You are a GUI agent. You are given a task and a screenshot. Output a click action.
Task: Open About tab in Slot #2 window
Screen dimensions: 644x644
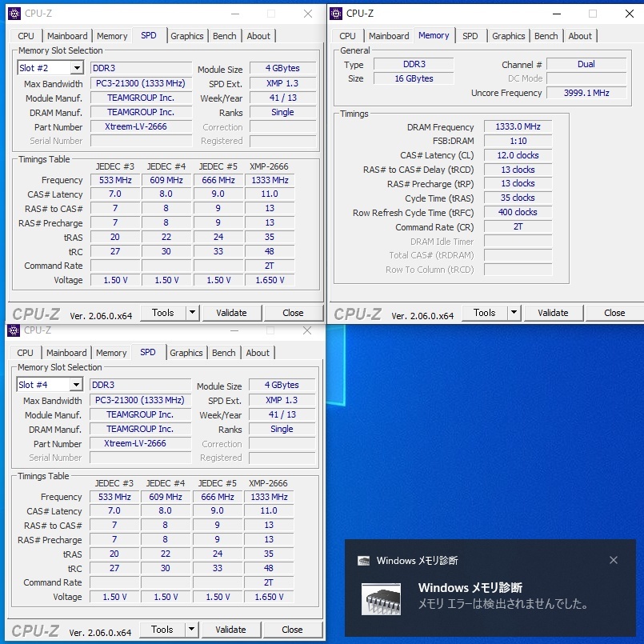click(x=258, y=36)
